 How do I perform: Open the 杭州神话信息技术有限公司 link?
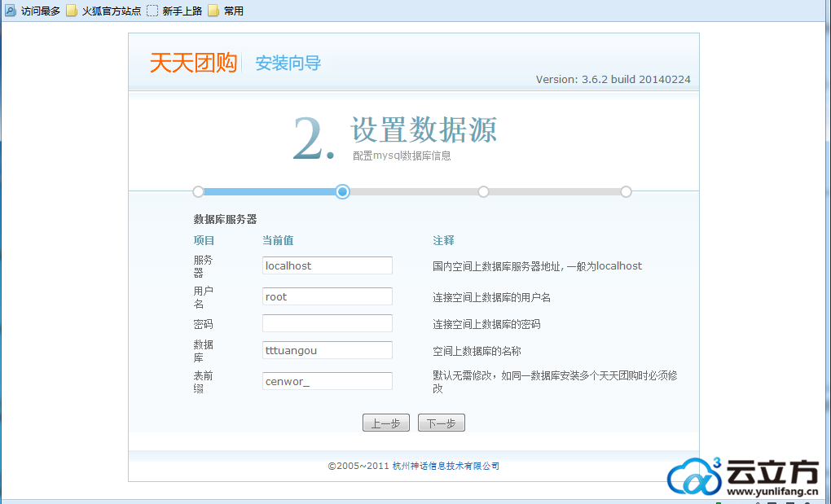click(x=446, y=466)
